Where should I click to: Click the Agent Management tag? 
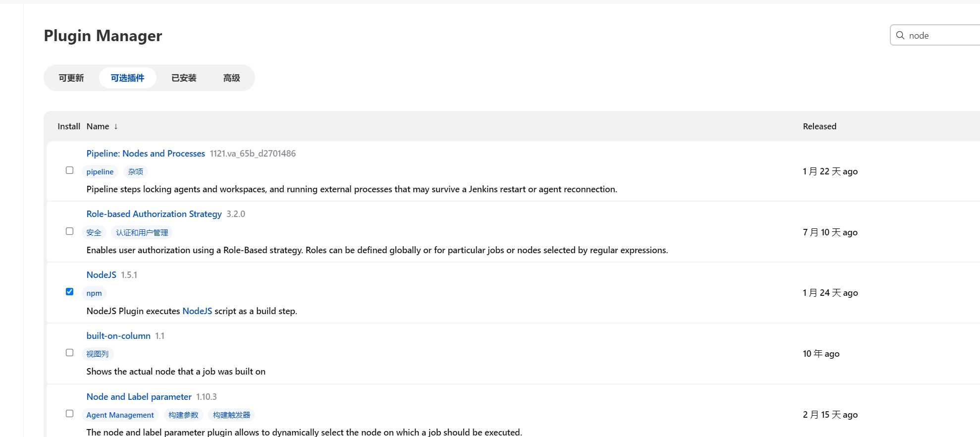[120, 415]
